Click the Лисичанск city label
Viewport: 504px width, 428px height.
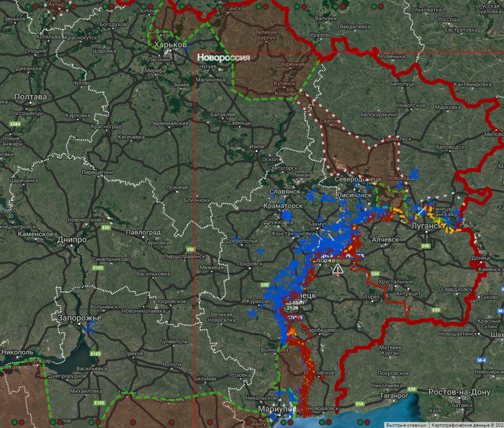point(354,195)
